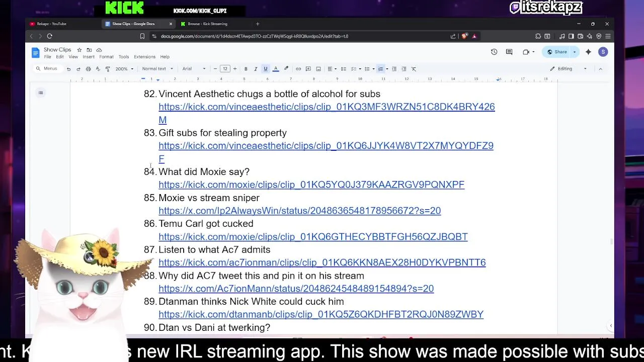The height and width of the screenshot is (362, 644).
Task: Open the zoom level 200% dropdown
Action: pos(125,69)
